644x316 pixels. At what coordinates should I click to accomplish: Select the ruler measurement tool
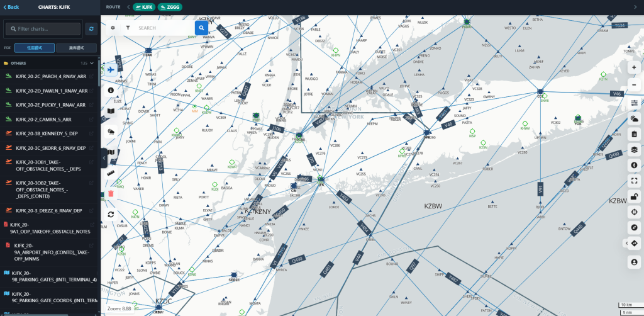tap(111, 173)
